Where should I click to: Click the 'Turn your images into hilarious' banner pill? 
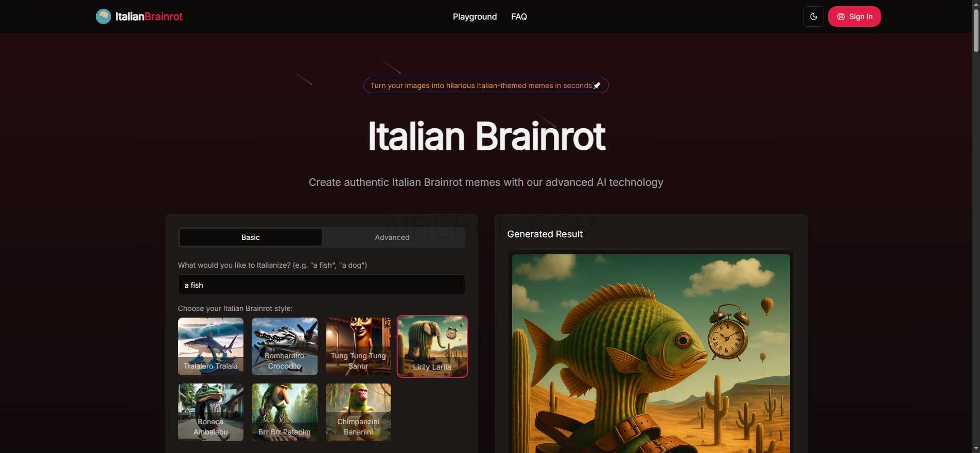(x=486, y=85)
